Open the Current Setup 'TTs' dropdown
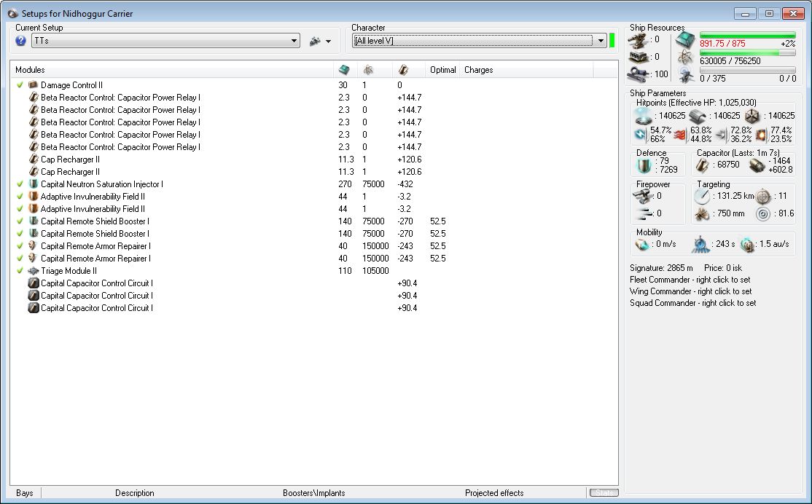The height and width of the screenshot is (504, 812). click(165, 41)
